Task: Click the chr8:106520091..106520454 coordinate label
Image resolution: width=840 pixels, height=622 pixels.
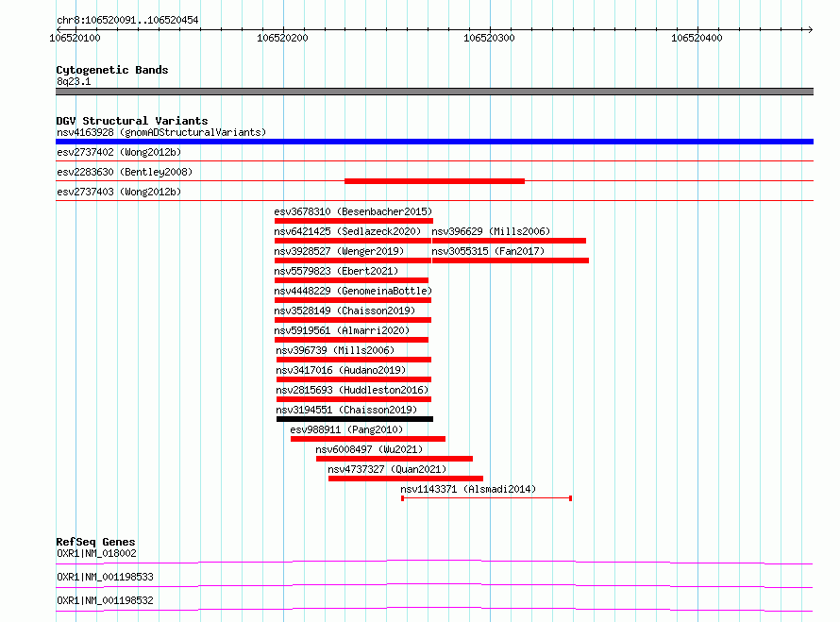Action: click(127, 20)
